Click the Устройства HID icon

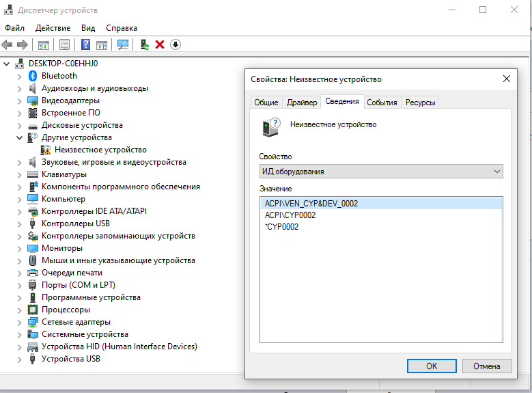tap(33, 347)
